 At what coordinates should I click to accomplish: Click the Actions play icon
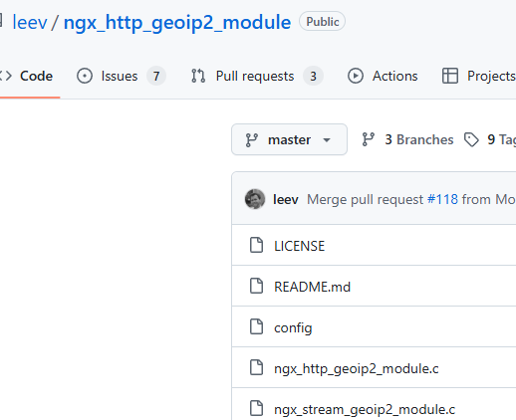[x=356, y=76]
